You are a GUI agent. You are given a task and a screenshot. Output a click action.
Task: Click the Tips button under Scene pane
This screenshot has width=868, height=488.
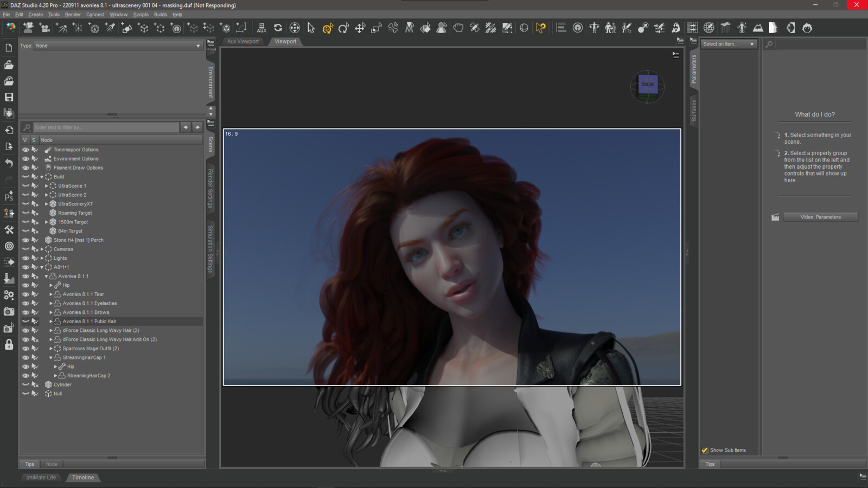click(x=29, y=464)
